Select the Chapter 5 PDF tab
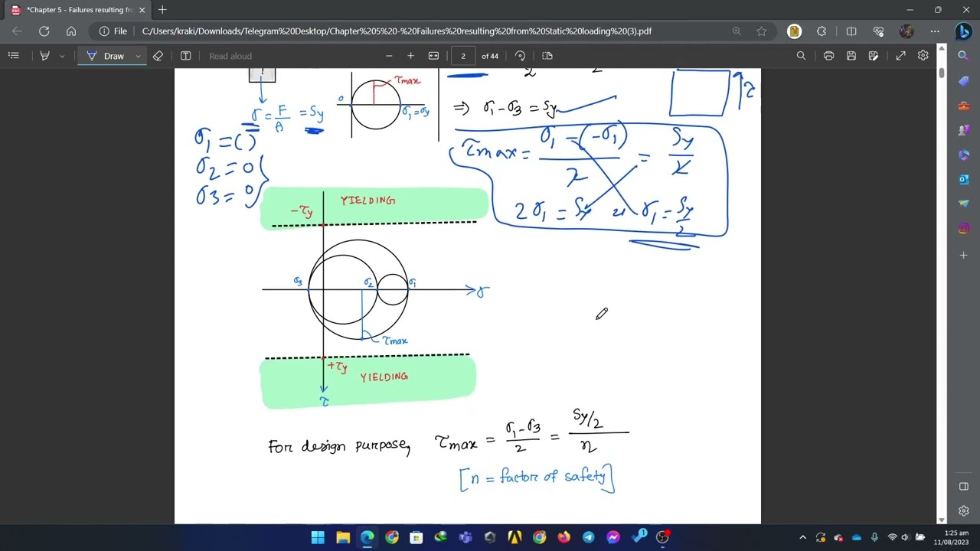Image resolution: width=980 pixels, height=551 pixels. (x=78, y=10)
